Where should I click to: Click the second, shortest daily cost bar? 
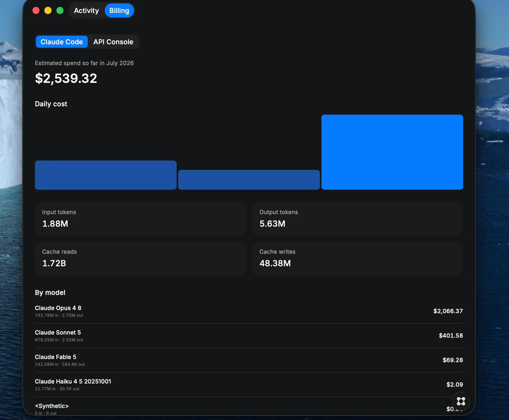tap(249, 180)
